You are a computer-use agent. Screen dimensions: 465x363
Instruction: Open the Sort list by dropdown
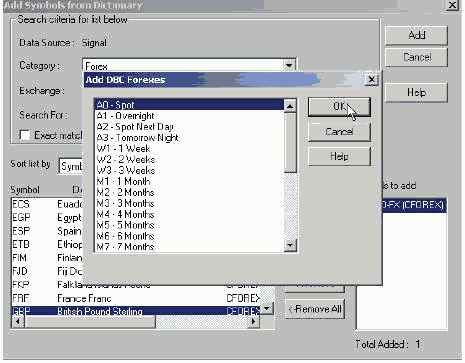pyautogui.click(x=71, y=166)
